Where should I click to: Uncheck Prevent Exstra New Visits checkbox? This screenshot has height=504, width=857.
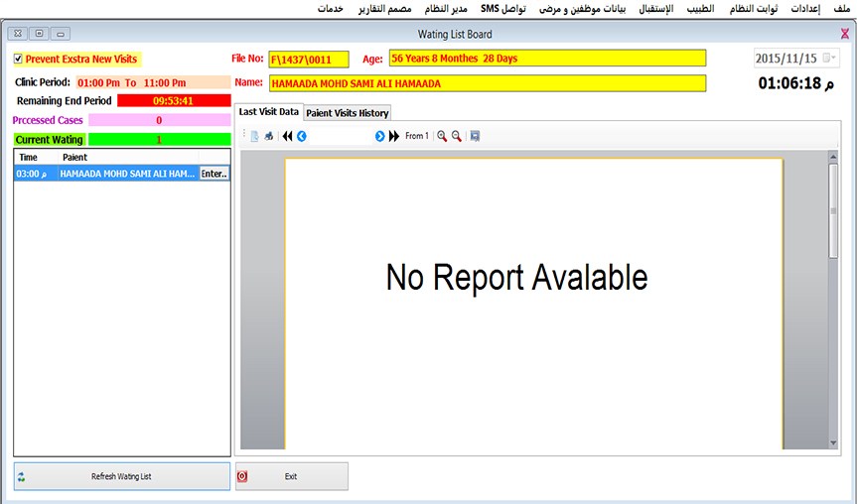tap(18, 60)
